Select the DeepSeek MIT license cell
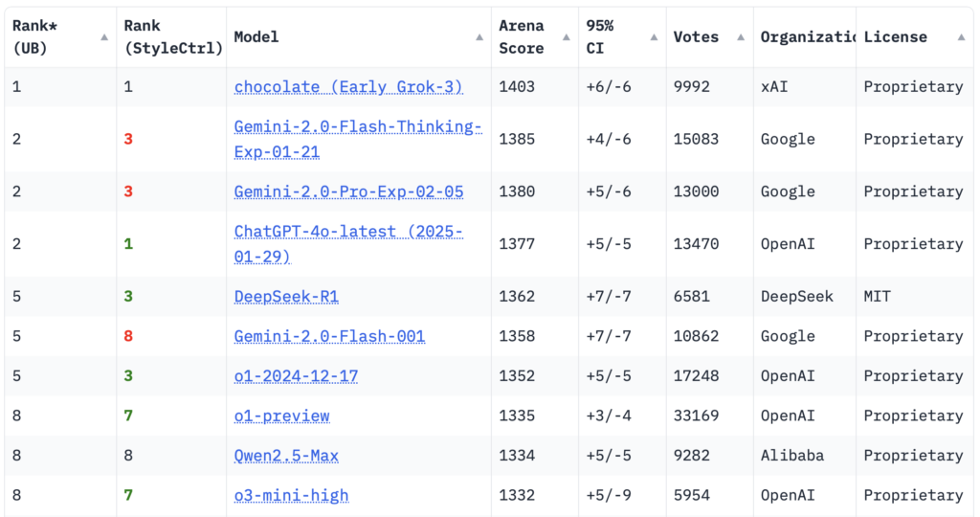Viewport: 980px width, 517px height. coord(878,297)
